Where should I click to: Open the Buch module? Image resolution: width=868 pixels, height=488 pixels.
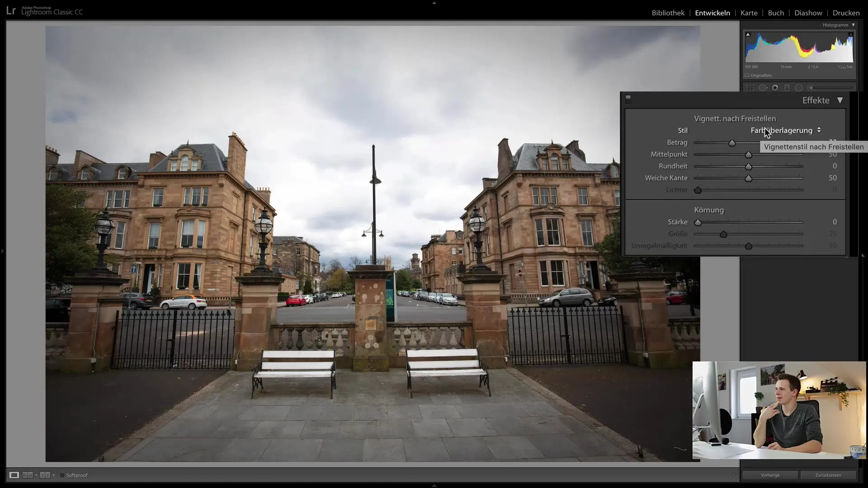pyautogui.click(x=776, y=13)
